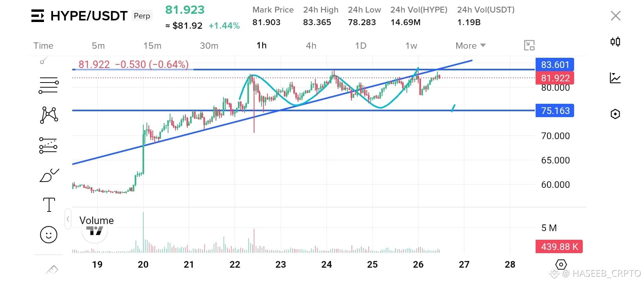Viewport: 644px width, 283px height.
Task: Open the emoji sticker tool
Action: 49,235
